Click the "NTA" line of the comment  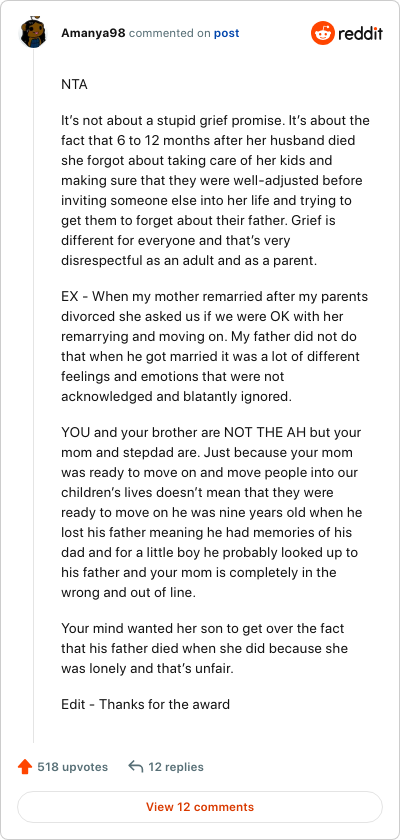click(x=74, y=85)
